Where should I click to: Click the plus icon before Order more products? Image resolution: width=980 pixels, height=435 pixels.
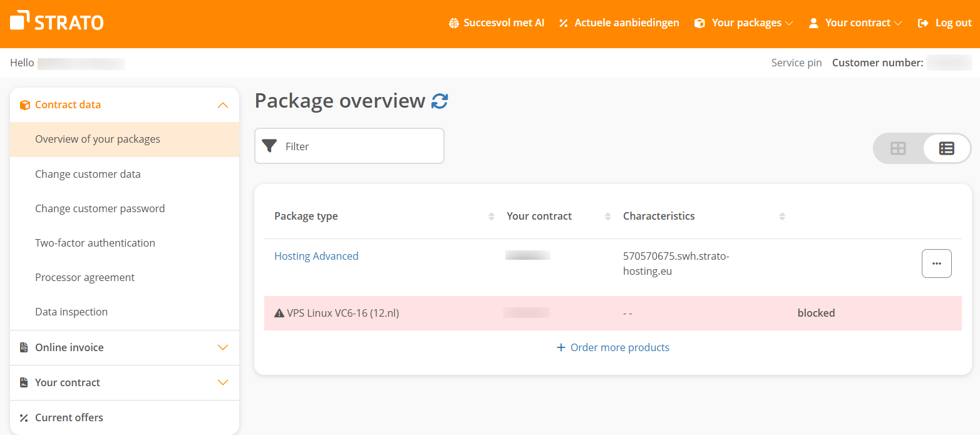click(561, 347)
